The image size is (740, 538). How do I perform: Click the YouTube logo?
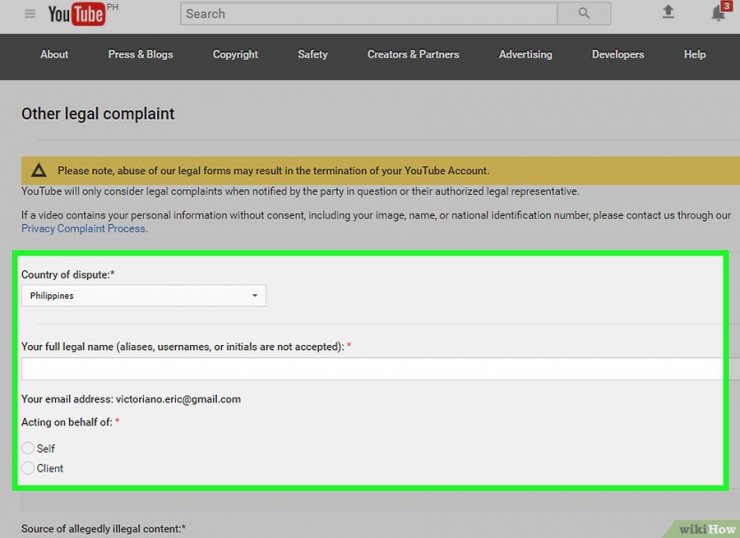click(x=76, y=14)
